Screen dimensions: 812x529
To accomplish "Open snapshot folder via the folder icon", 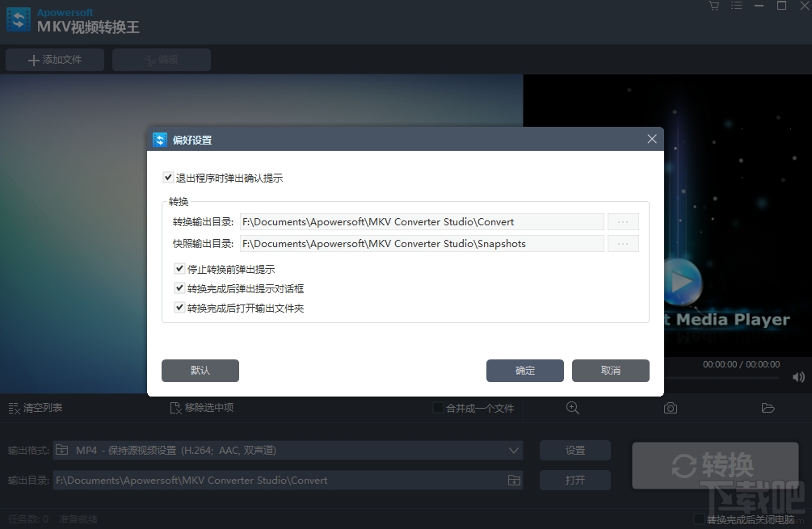I will click(768, 409).
